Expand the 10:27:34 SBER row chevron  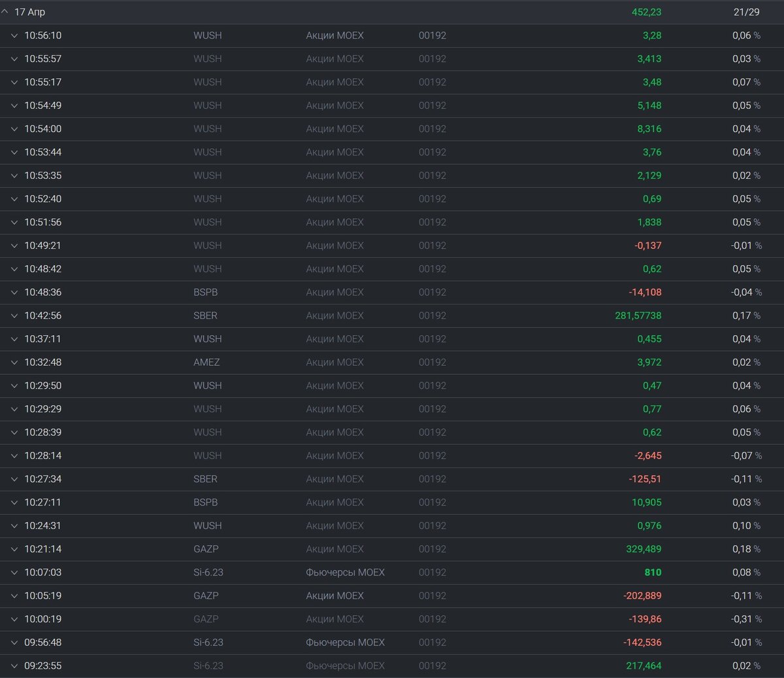(x=14, y=479)
